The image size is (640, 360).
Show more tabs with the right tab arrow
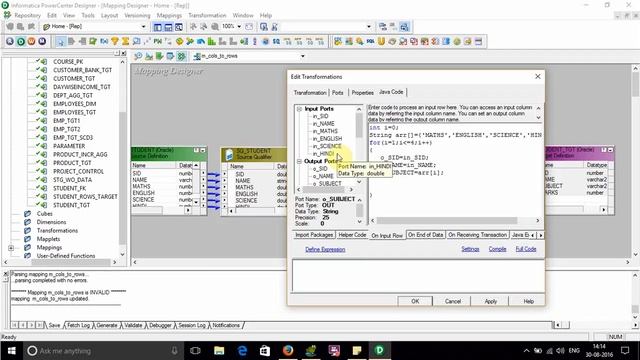(x=540, y=235)
